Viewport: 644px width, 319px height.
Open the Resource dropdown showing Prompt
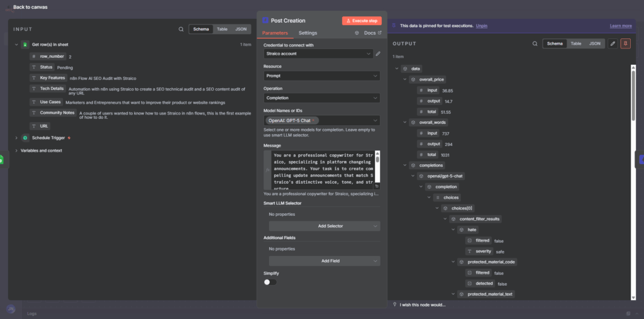click(321, 76)
